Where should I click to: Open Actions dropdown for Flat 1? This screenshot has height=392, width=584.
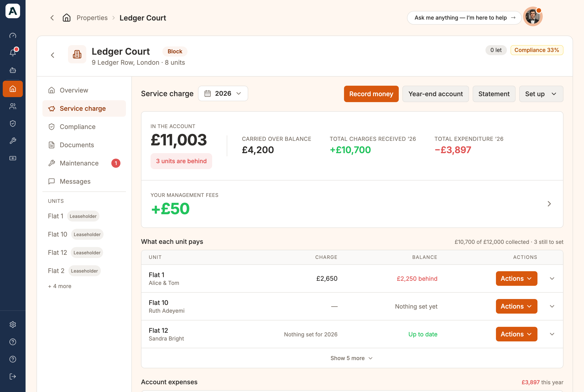click(x=516, y=279)
